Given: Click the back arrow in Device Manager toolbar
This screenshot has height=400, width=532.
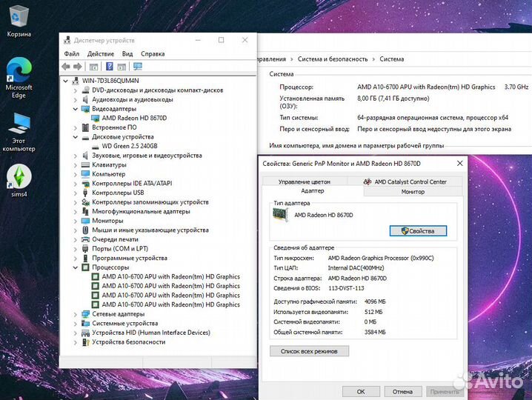Looking at the screenshot, I should (x=66, y=67).
